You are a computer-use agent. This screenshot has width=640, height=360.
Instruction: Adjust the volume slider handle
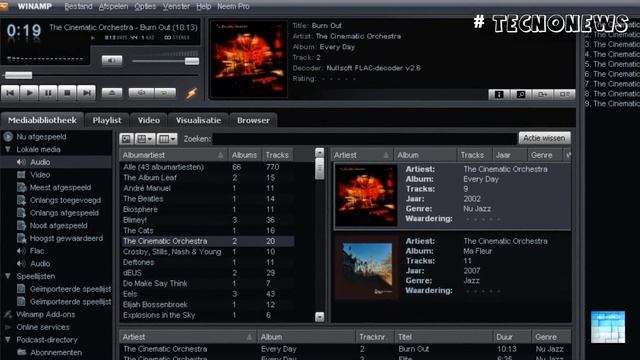pyautogui.click(x=192, y=61)
